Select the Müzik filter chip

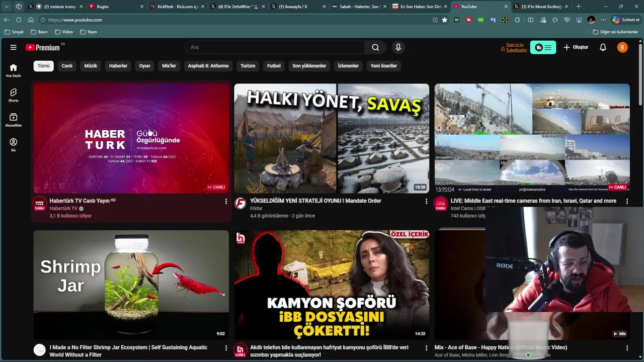(x=91, y=66)
